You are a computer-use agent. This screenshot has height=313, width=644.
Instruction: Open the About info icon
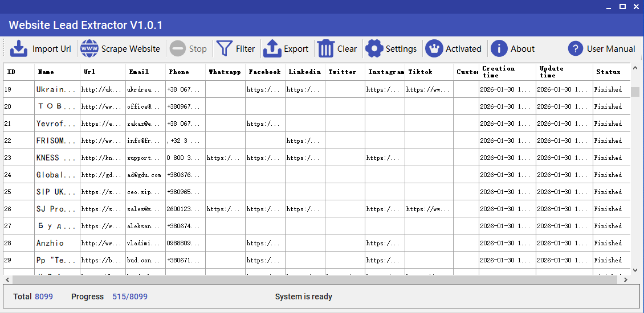499,49
